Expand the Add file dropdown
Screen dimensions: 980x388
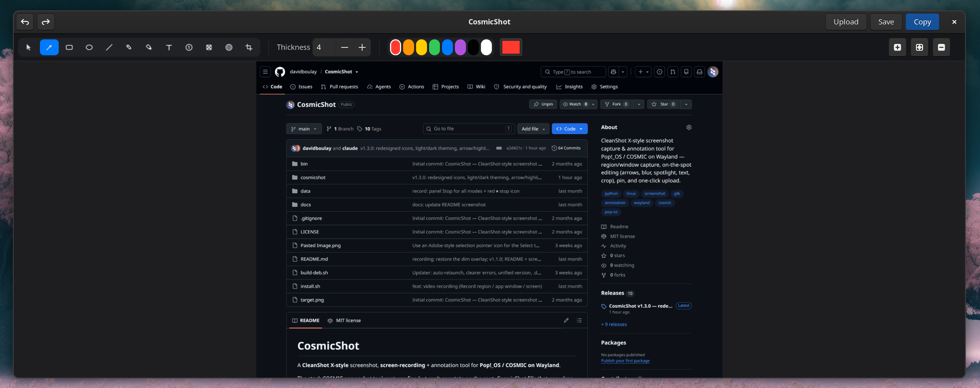[x=533, y=129]
